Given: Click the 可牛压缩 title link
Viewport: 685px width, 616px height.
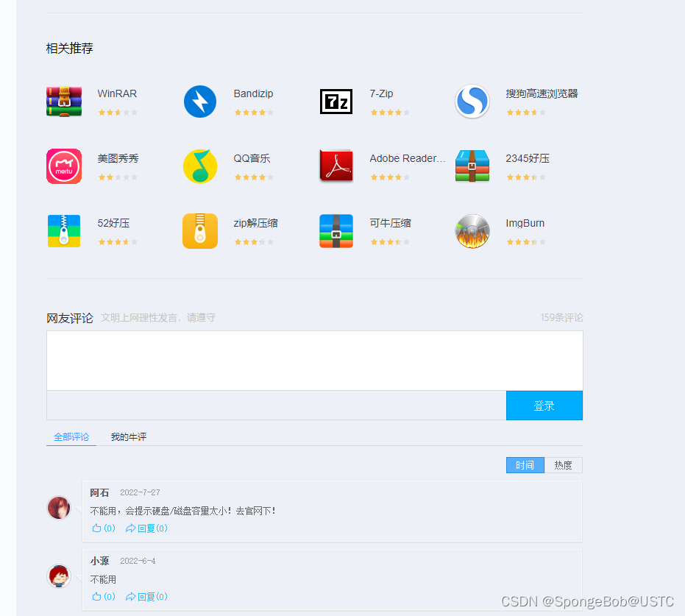Looking at the screenshot, I should [x=390, y=223].
